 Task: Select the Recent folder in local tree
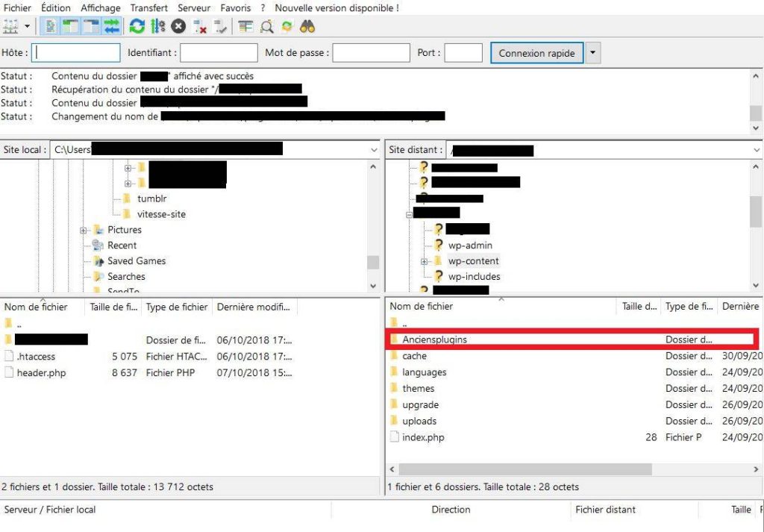pos(122,245)
